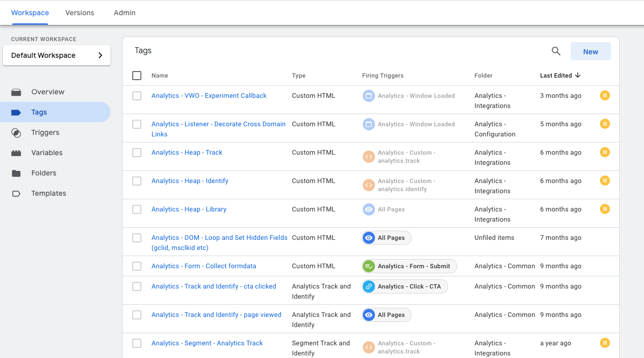
Task: Toggle the select-all tags checkbox
Action: pyautogui.click(x=137, y=76)
